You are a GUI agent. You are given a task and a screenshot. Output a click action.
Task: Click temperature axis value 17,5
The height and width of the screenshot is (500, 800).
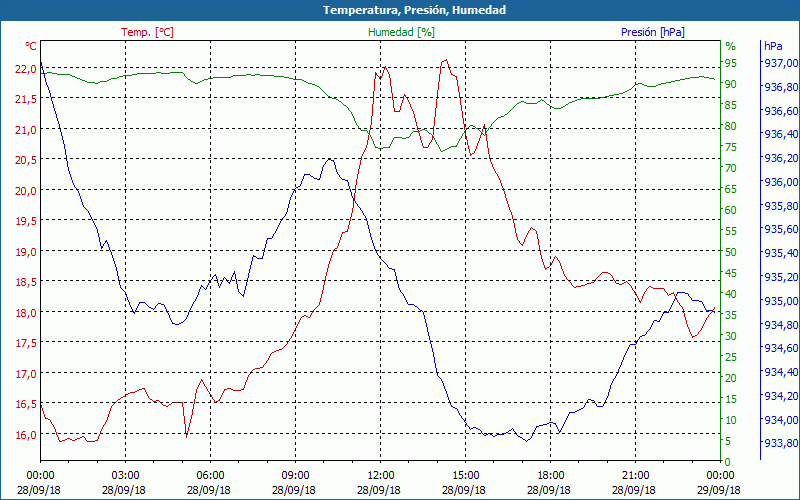tap(28, 343)
